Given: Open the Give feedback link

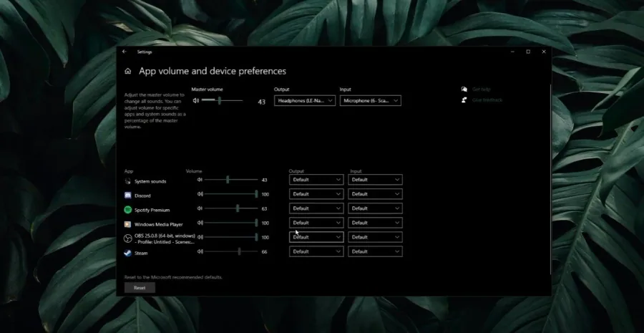Looking at the screenshot, I should 487,100.
